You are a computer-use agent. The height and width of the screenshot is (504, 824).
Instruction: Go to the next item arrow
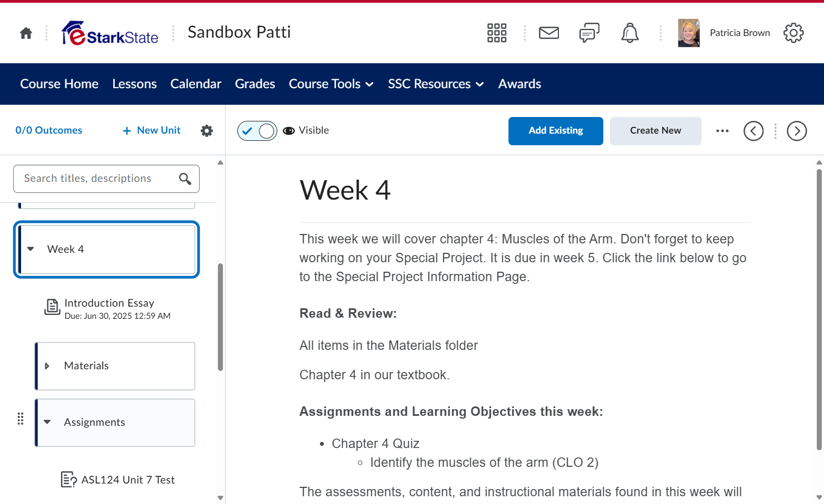click(797, 131)
